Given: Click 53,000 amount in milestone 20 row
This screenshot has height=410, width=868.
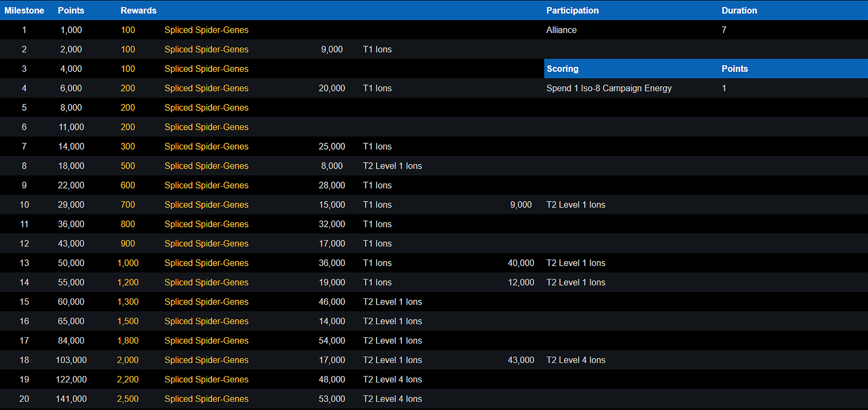Looking at the screenshot, I should tap(332, 399).
